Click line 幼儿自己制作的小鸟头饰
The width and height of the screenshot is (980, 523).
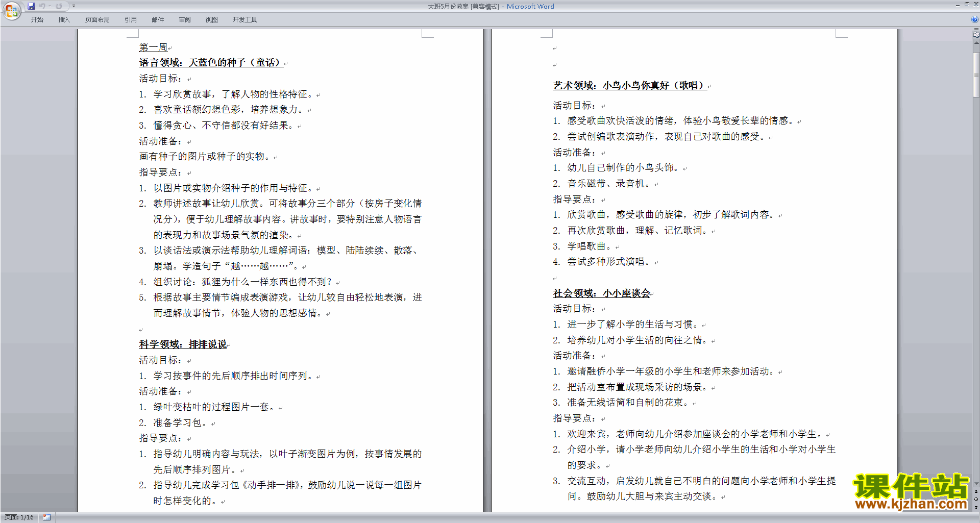623,168
